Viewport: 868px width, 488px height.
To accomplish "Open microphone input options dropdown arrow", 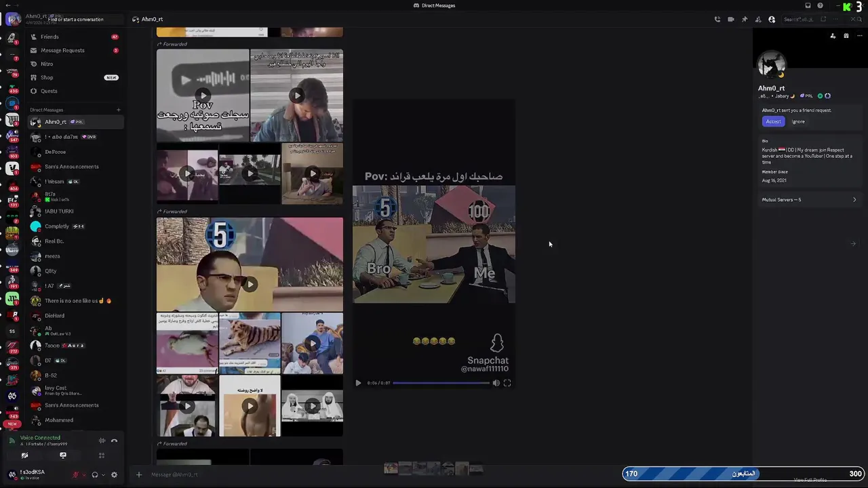I will (83, 474).
